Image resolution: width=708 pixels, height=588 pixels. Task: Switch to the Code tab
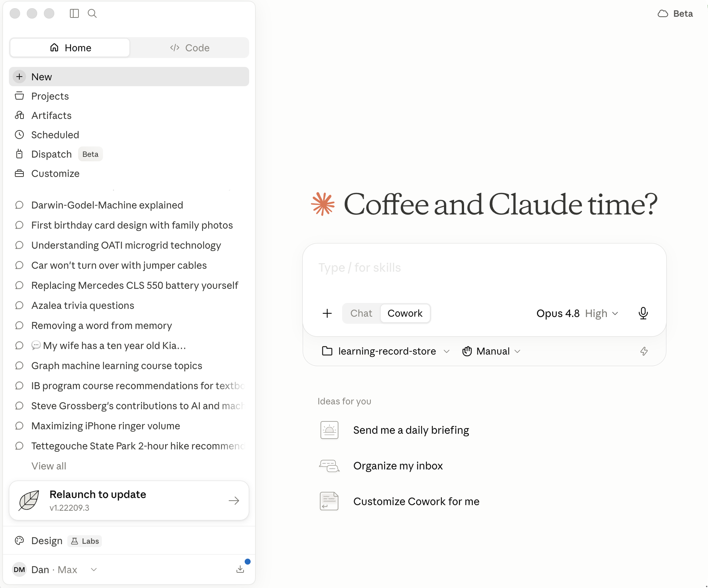[x=190, y=48]
